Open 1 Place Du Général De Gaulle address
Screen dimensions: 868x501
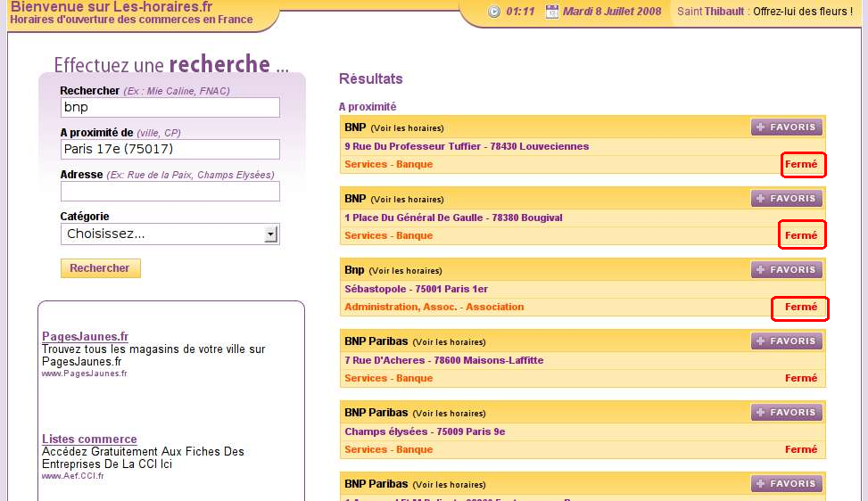pos(453,218)
